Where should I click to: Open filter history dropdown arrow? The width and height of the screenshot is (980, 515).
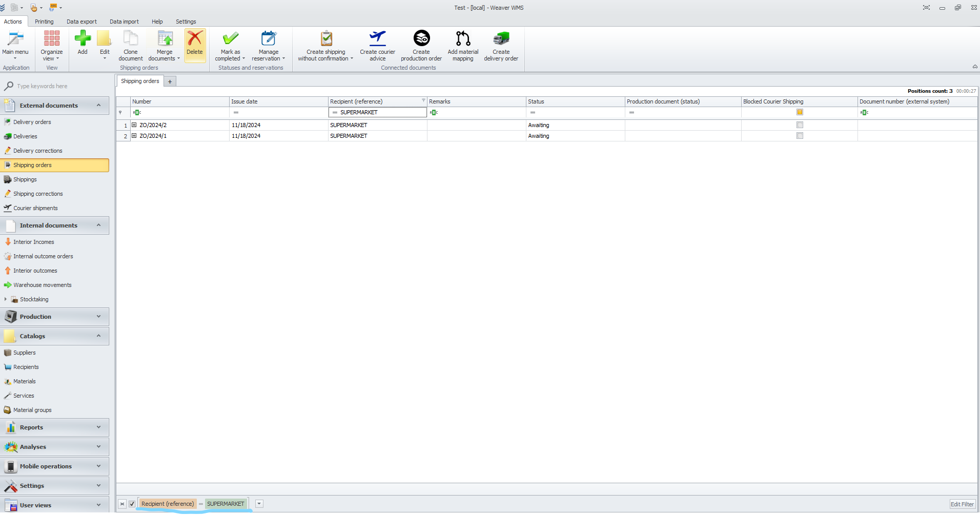point(259,504)
